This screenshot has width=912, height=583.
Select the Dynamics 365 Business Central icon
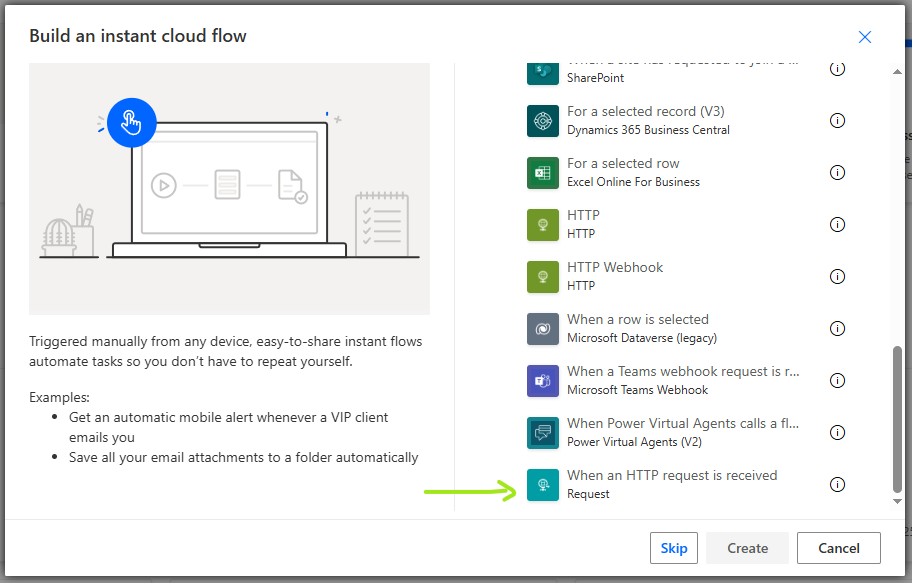(x=543, y=120)
